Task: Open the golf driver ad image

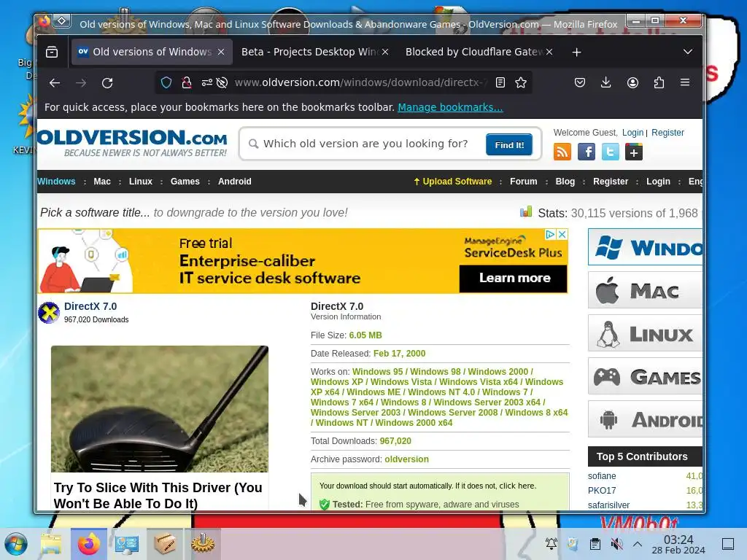Action: click(160, 409)
